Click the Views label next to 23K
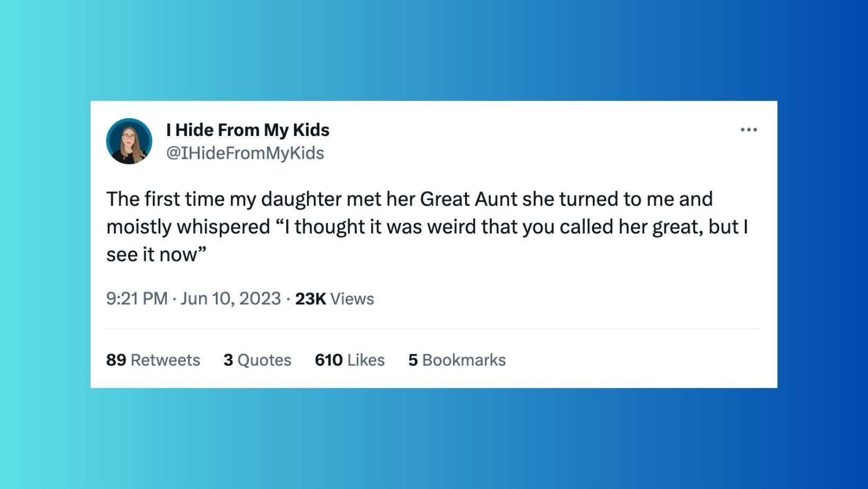The image size is (868, 489). click(352, 298)
